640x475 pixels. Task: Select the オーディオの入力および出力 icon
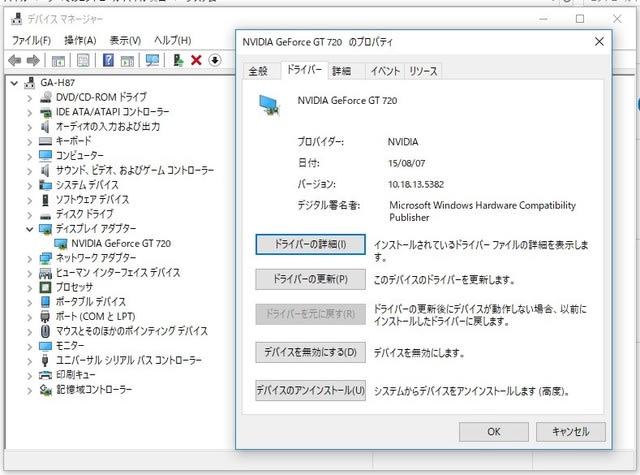click(x=45, y=127)
